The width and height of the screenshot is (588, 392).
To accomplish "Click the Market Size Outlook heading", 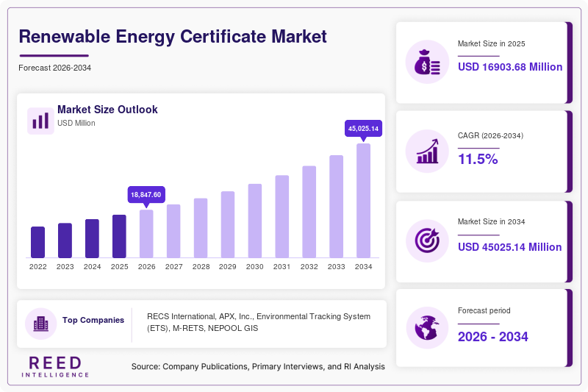I will pyautogui.click(x=107, y=110).
